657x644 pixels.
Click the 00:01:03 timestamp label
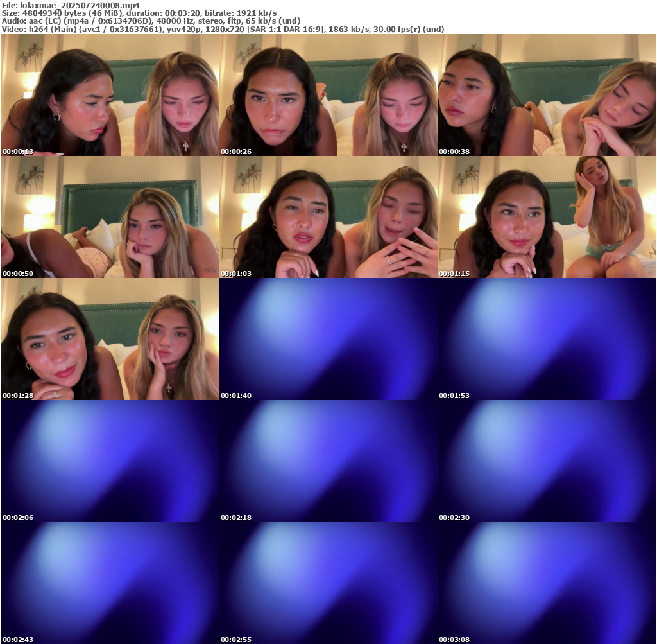coord(236,274)
